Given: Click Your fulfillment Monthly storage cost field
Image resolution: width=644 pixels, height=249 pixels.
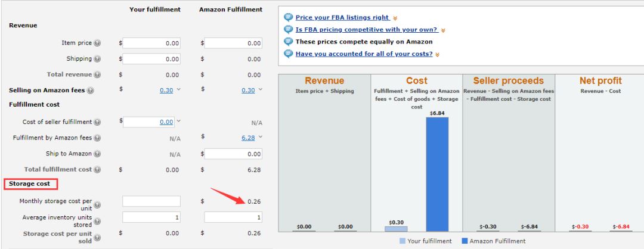Looking at the screenshot, I should (151, 201).
